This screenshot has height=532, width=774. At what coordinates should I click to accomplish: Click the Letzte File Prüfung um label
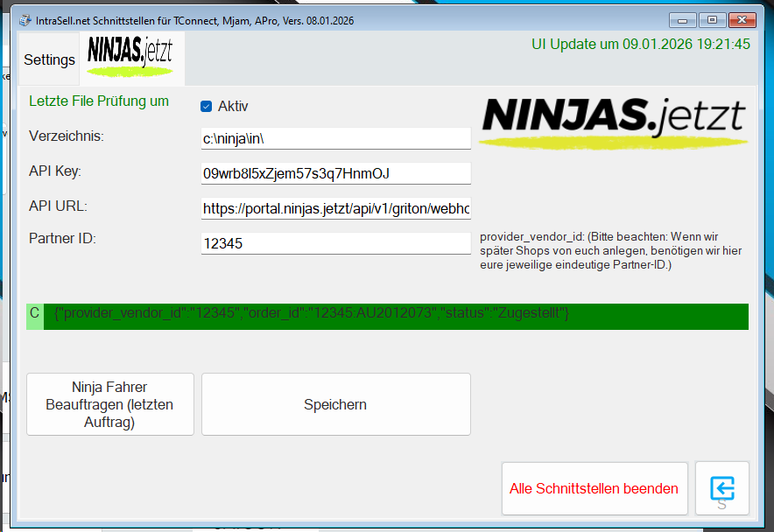point(99,101)
